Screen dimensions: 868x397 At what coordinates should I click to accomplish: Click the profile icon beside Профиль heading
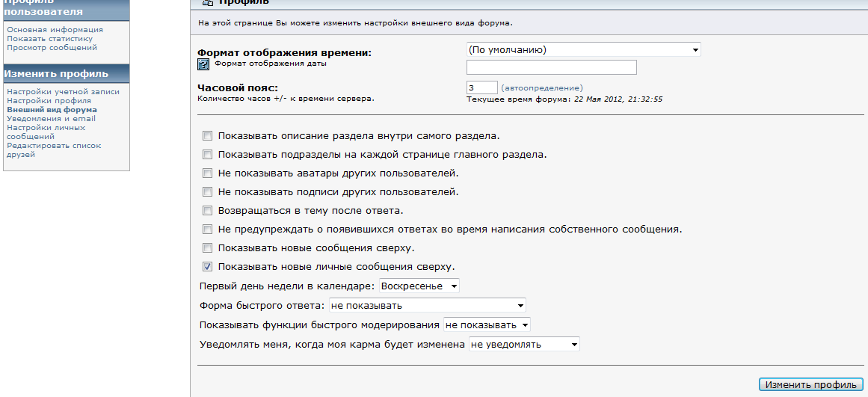[x=208, y=3]
